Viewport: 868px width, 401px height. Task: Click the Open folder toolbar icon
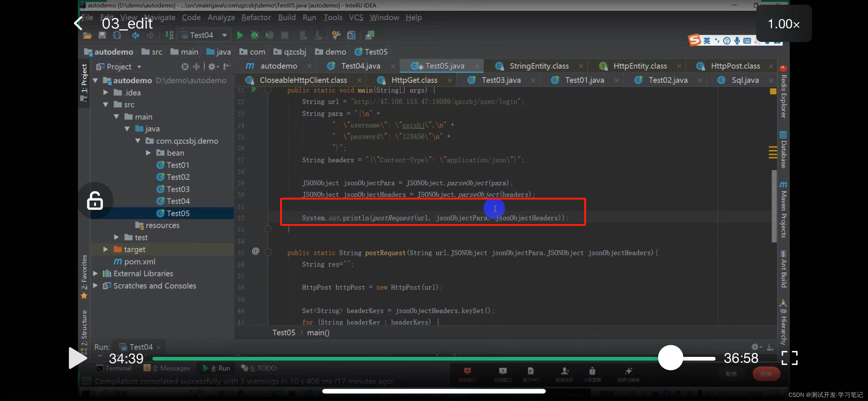click(x=87, y=35)
